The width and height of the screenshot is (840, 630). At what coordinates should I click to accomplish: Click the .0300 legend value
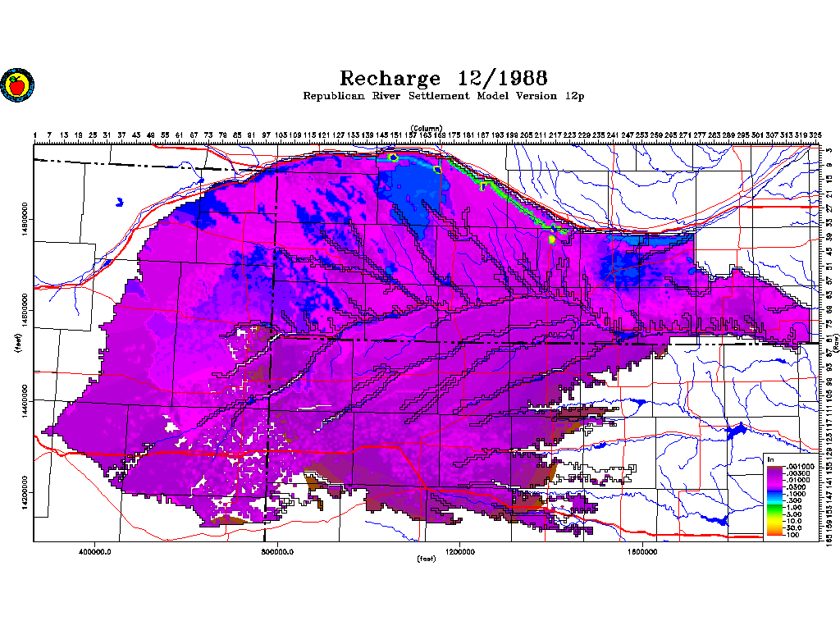pos(796,487)
